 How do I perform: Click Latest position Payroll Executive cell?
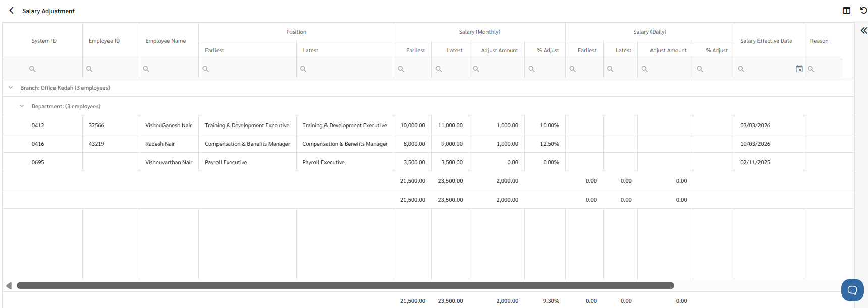[345, 162]
